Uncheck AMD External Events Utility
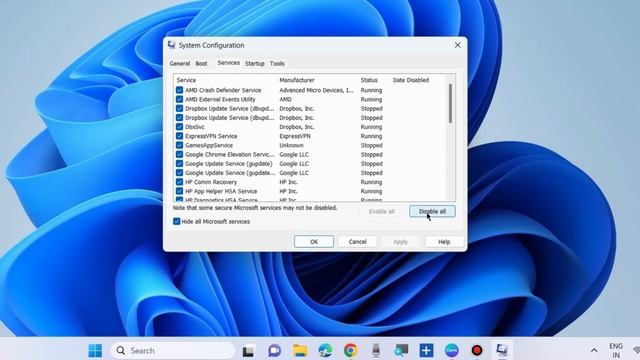This screenshot has height=360, width=640. tap(179, 99)
